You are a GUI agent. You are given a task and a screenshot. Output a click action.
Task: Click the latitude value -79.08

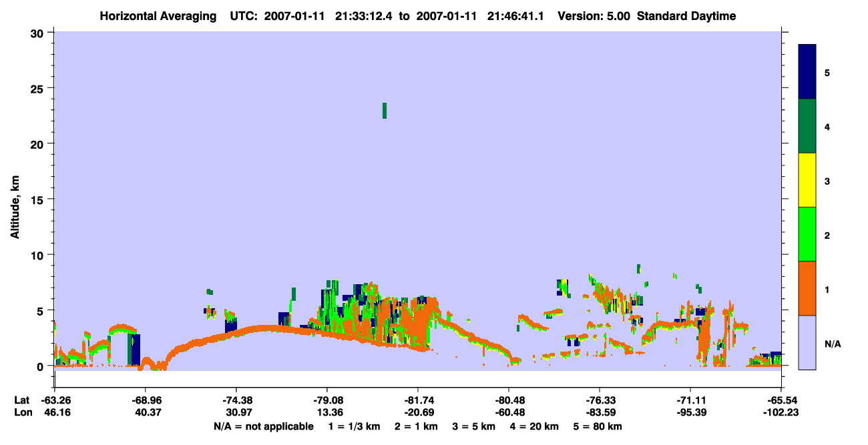tap(327, 400)
